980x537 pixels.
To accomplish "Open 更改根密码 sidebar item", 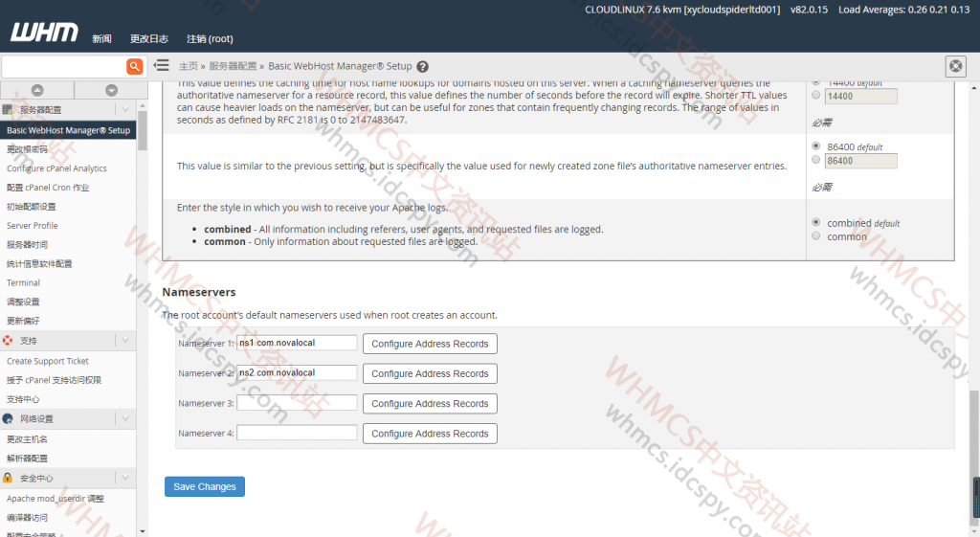I will point(27,149).
